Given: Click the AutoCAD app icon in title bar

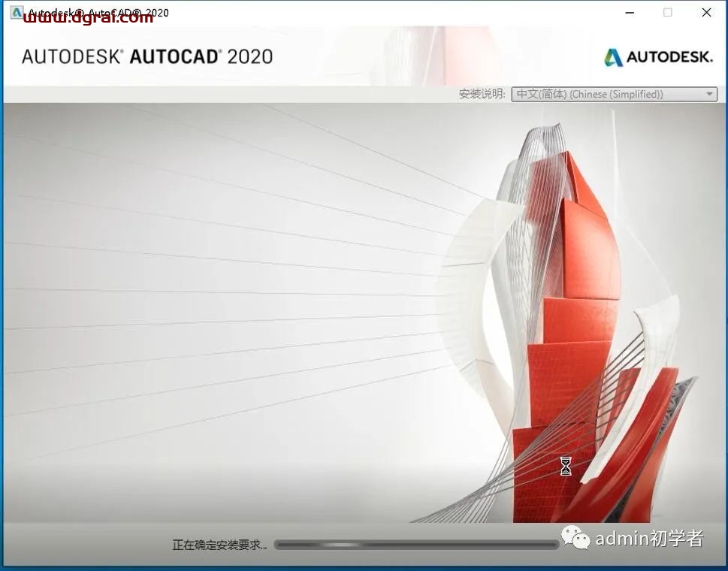Looking at the screenshot, I should pyautogui.click(x=15, y=12).
